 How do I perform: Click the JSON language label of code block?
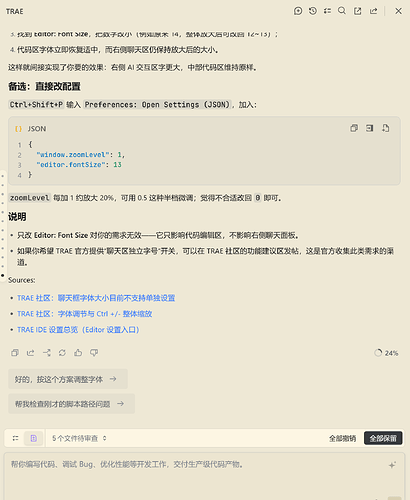[x=37, y=129]
